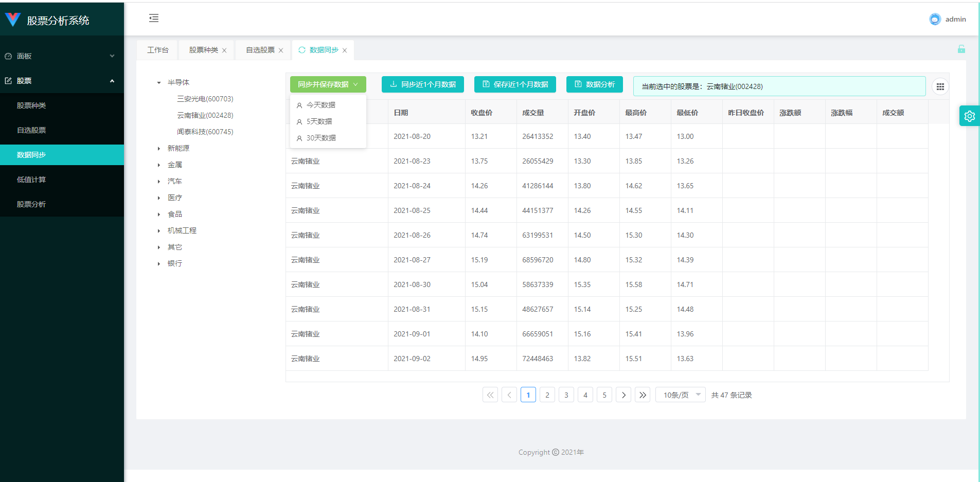Open 自选股票 in the sidebar
980x482 pixels.
62,130
